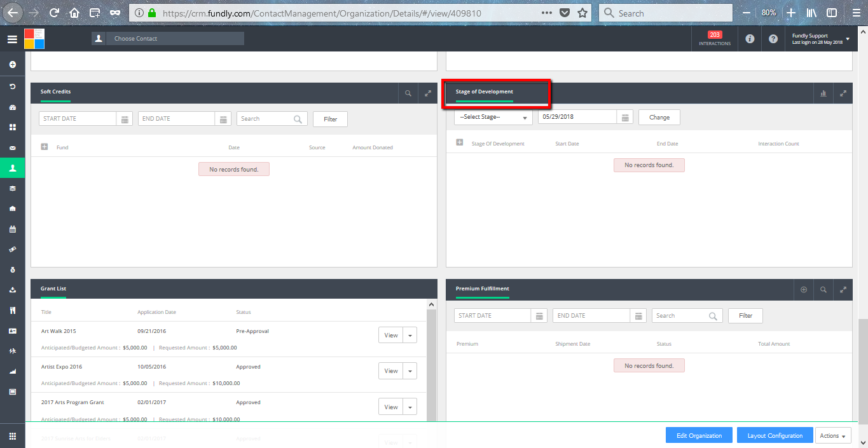Open calendar icon beside 05/29/2018 date
This screenshot has width=868, height=448.
625,118
